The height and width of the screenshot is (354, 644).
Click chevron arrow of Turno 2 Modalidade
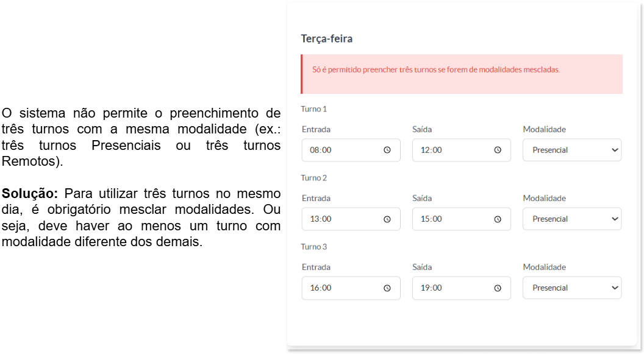point(615,219)
